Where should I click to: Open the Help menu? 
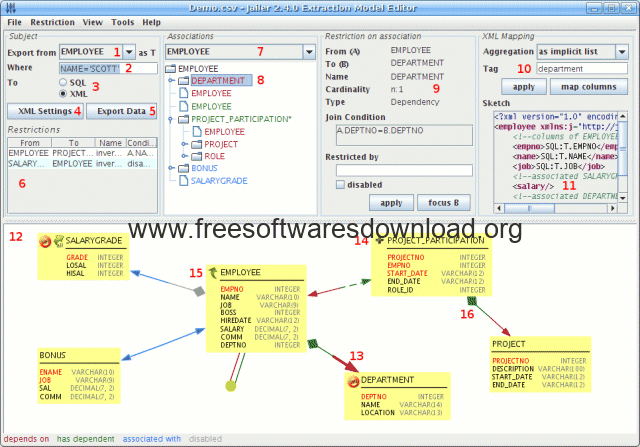pyautogui.click(x=151, y=22)
